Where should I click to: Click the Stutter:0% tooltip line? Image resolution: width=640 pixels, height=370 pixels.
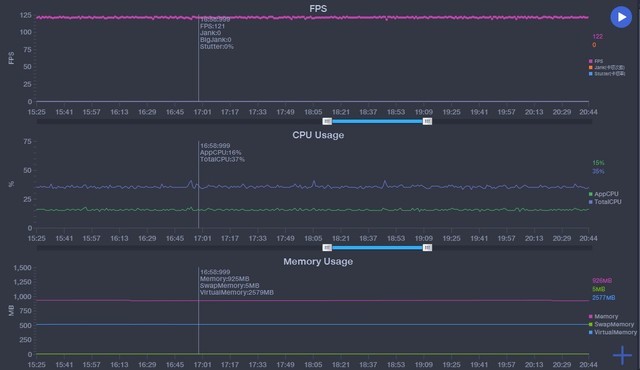tap(217, 47)
